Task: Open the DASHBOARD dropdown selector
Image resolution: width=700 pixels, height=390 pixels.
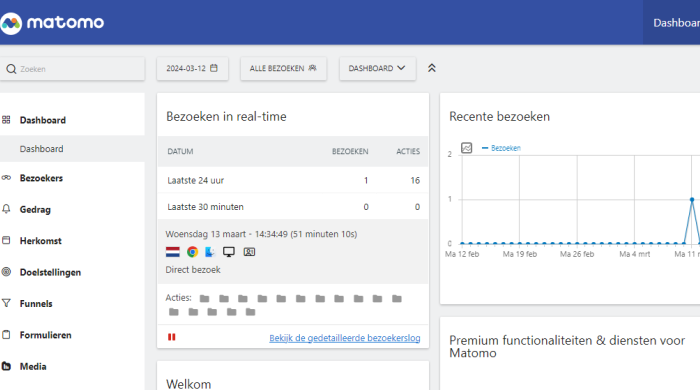Action: pyautogui.click(x=377, y=68)
